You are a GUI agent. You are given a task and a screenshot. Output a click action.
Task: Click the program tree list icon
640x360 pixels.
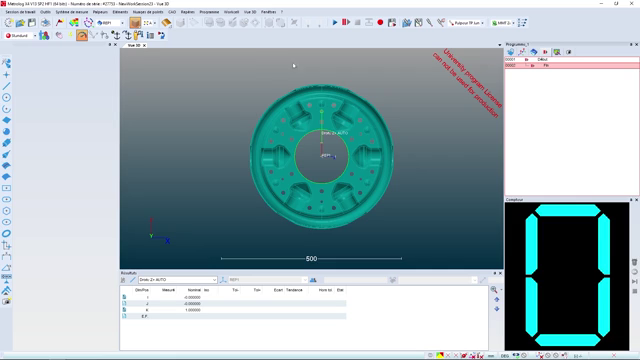click(522, 23)
